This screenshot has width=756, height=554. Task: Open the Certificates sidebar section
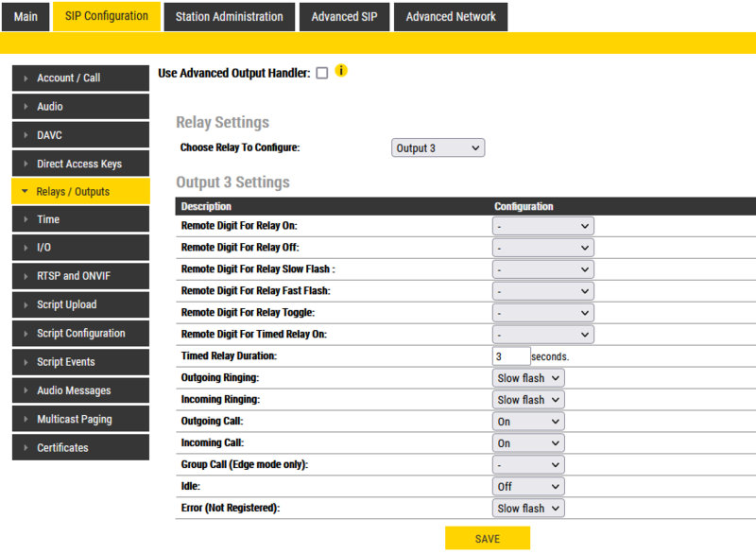[x=80, y=447]
